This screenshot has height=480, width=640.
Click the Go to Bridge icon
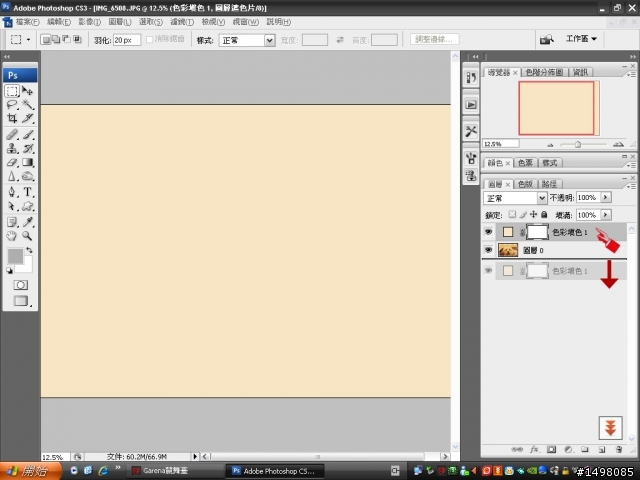point(547,39)
